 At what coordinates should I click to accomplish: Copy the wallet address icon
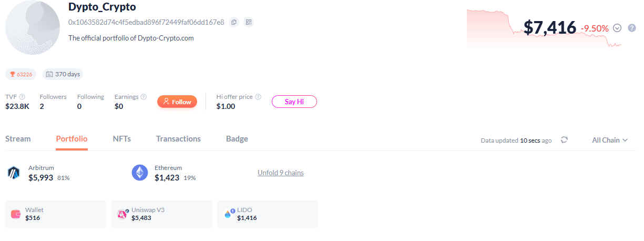point(234,22)
